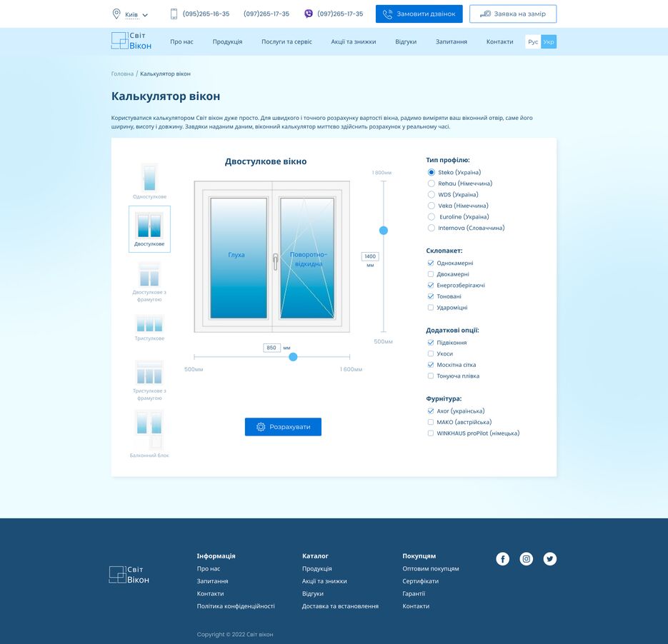Viewport: 668px width, 644px height.
Task: Choose Internova (Словаччина) profile
Action: coord(466,228)
